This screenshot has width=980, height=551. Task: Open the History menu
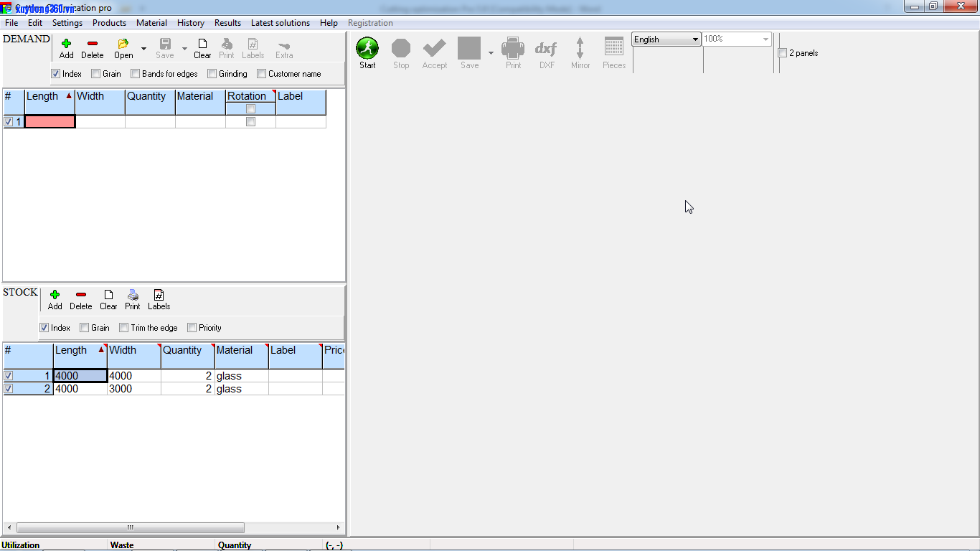191,23
